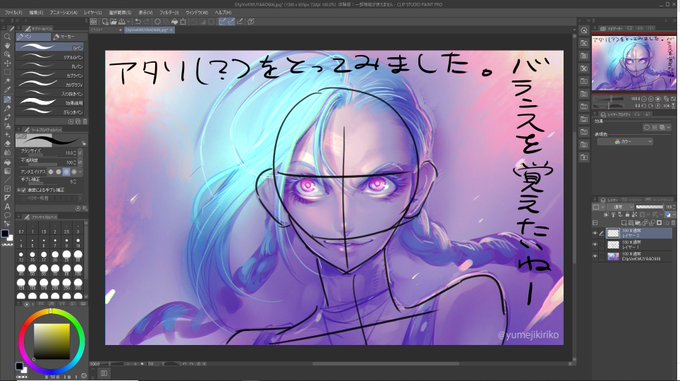680x381 pixels.
Task: Select the Pencil tool
Action: [x=7, y=108]
